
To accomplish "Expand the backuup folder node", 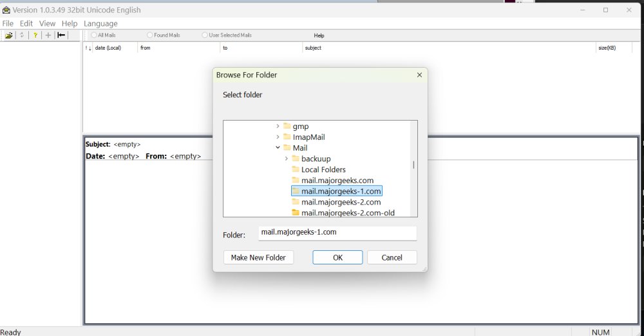I will coord(287,159).
